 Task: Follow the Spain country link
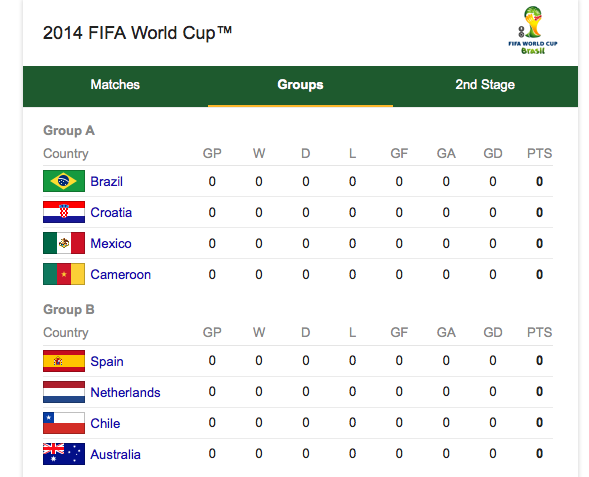(107, 361)
